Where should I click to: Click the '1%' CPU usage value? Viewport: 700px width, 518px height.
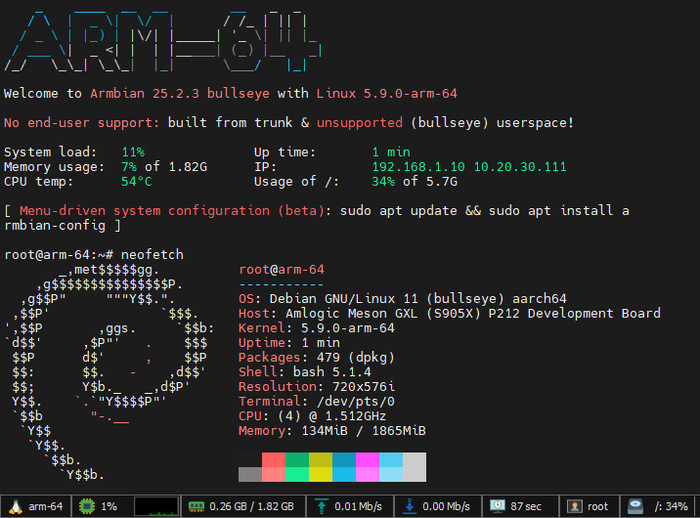point(109,506)
